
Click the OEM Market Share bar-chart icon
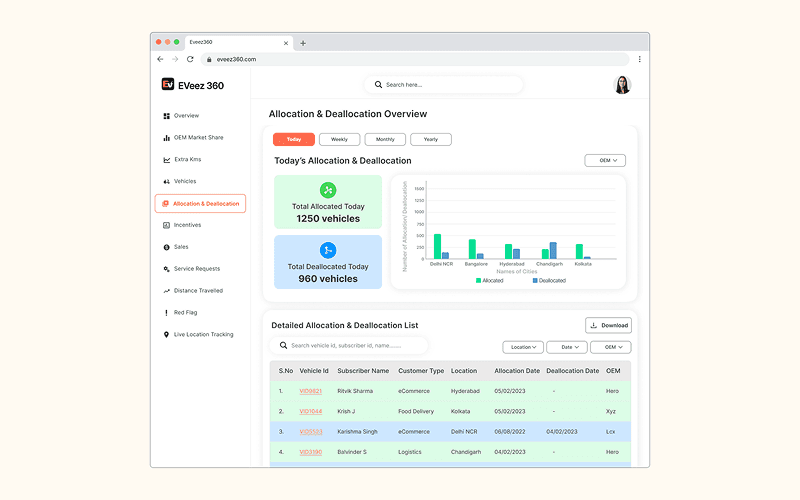tap(166, 138)
